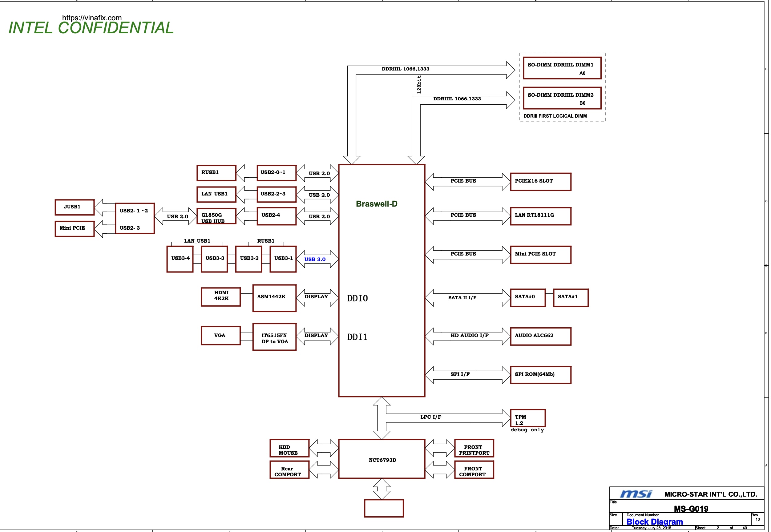Click the date Tuesday, July 28, 2015
The height and width of the screenshot is (532, 771).
651,528
